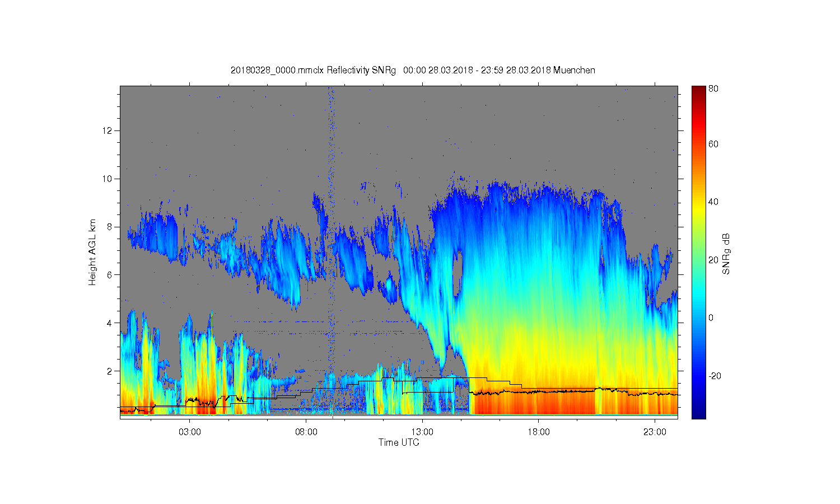Click the colorbar value 80

pyautogui.click(x=713, y=88)
